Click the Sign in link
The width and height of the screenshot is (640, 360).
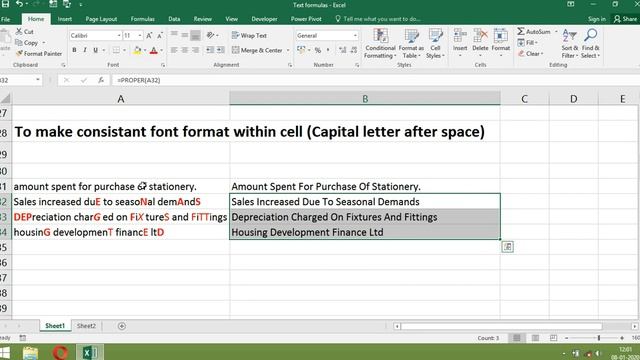[x=597, y=19]
